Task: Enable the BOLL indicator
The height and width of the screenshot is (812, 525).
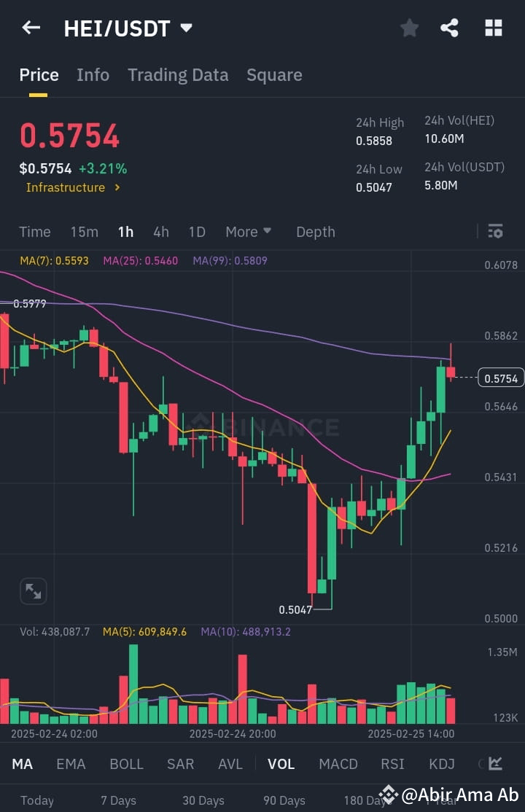Action: tap(126, 764)
